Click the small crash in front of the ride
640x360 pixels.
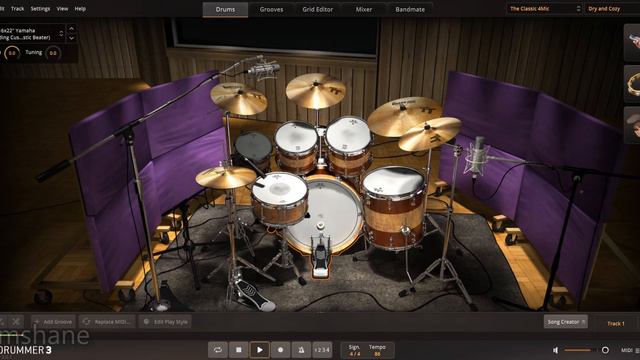pyautogui.click(x=429, y=134)
